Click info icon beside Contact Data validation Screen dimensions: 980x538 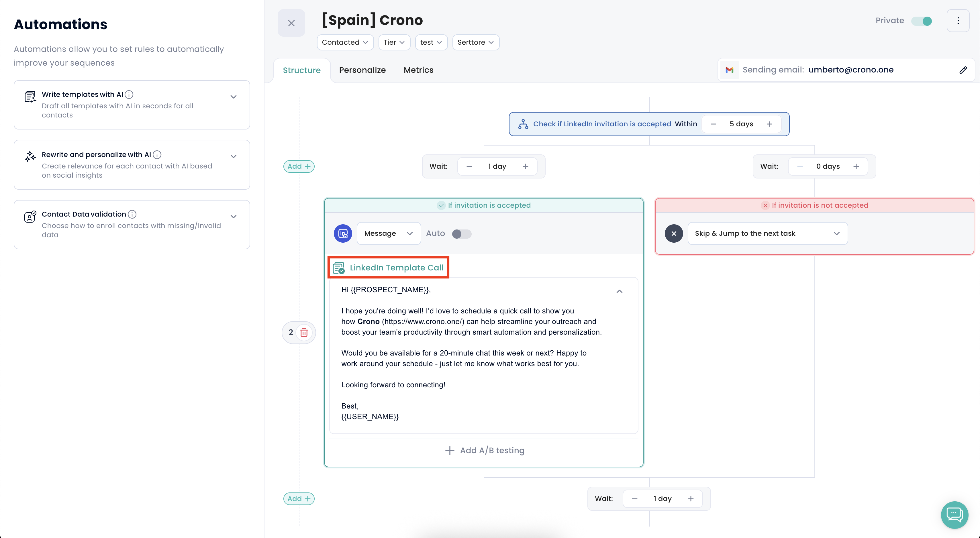[x=132, y=214]
